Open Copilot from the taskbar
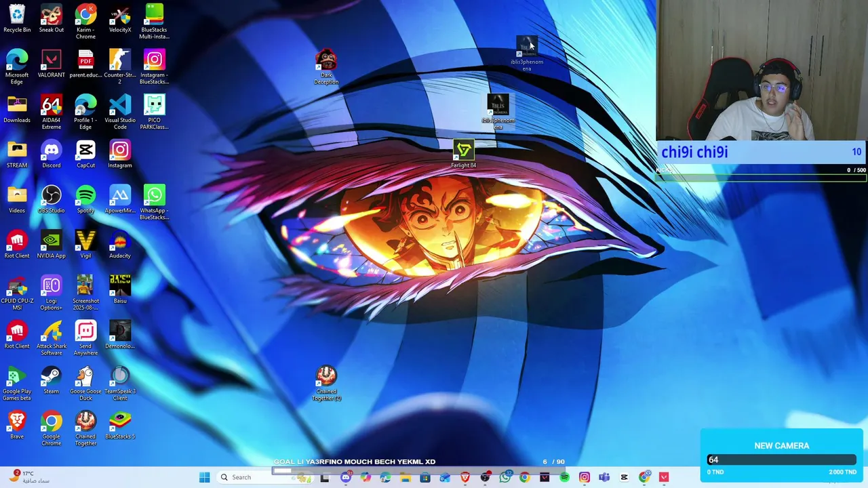The height and width of the screenshot is (488, 868). [366, 477]
